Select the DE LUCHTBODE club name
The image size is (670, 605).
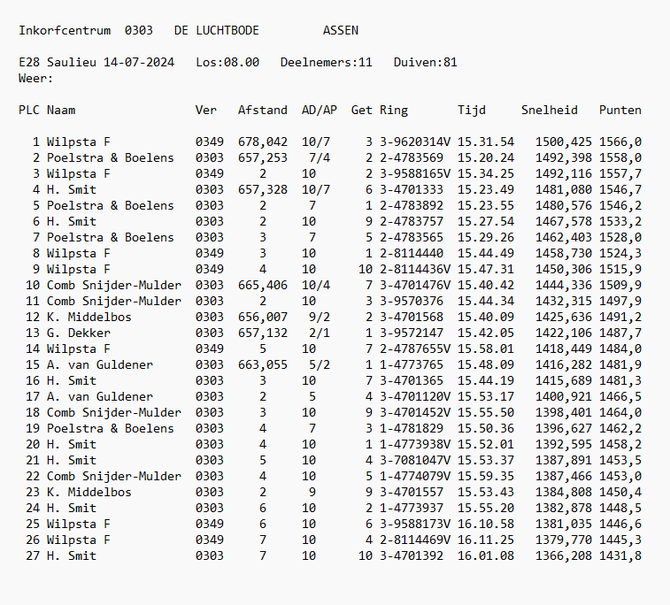[x=216, y=30]
